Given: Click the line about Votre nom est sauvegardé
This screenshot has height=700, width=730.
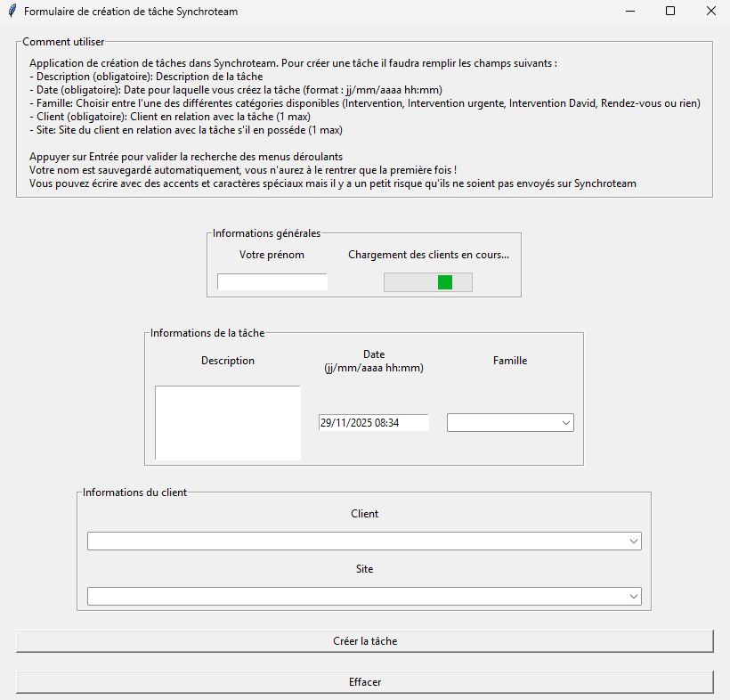Looking at the screenshot, I should 243,170.
